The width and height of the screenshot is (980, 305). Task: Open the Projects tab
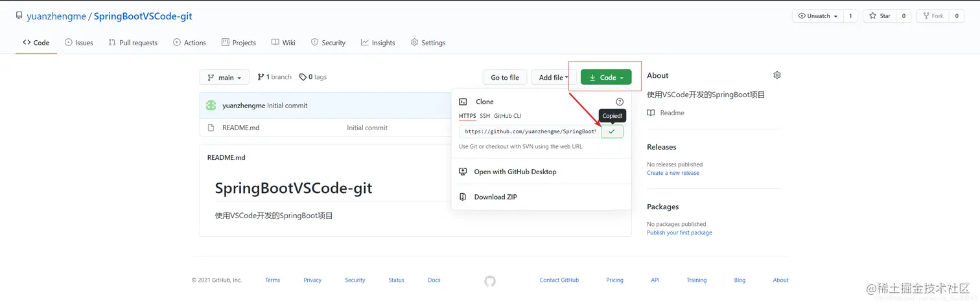pos(239,43)
